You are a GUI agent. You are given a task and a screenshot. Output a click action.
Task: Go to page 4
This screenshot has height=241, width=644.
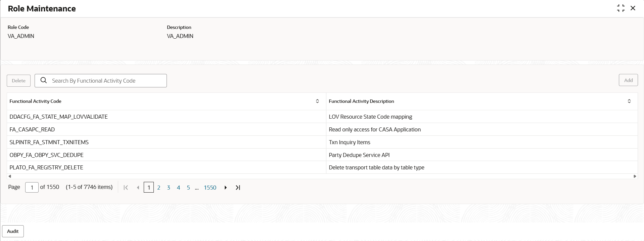(x=178, y=188)
